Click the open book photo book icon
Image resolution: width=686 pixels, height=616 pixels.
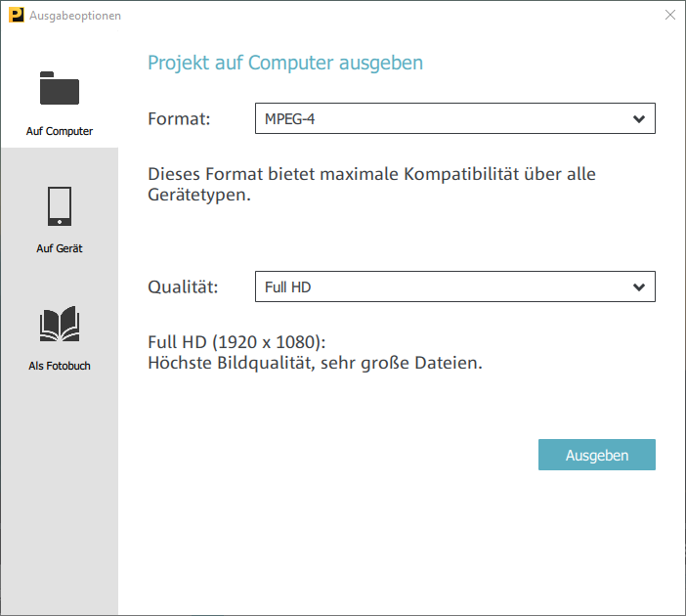tap(59, 325)
